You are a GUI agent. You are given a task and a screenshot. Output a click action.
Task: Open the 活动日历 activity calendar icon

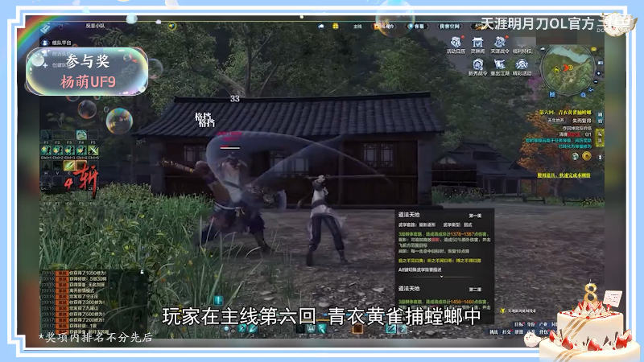coord(456,44)
